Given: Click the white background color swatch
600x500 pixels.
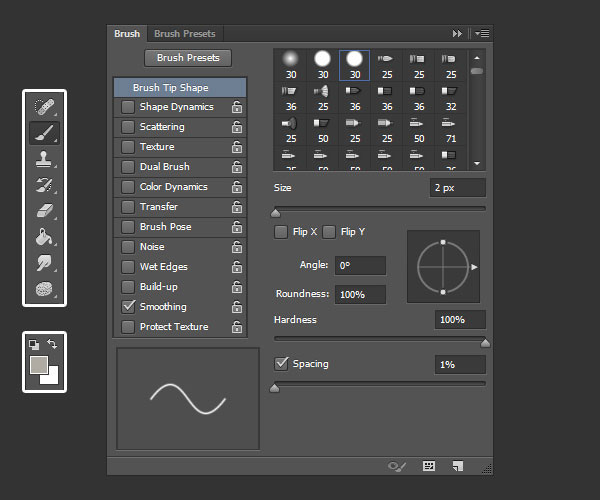Looking at the screenshot, I should coord(53,378).
